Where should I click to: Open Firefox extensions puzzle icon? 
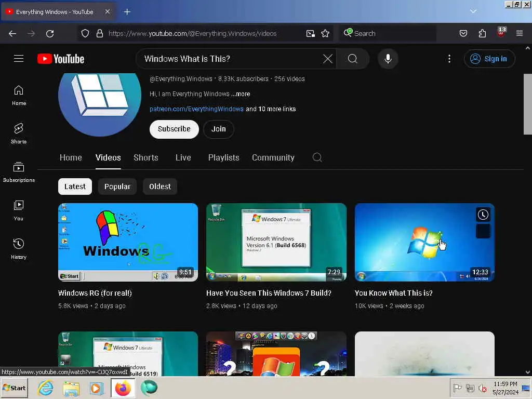[x=482, y=33]
